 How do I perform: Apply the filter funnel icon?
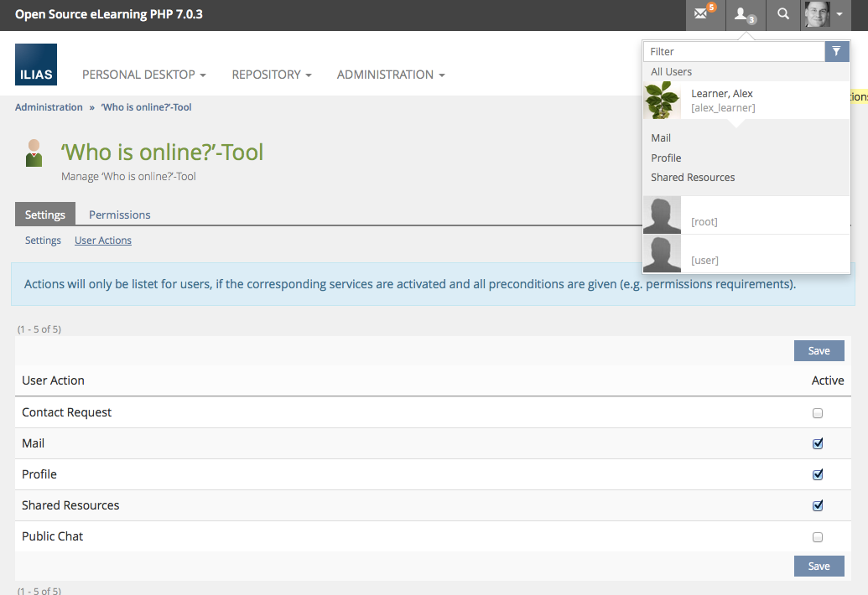[836, 52]
